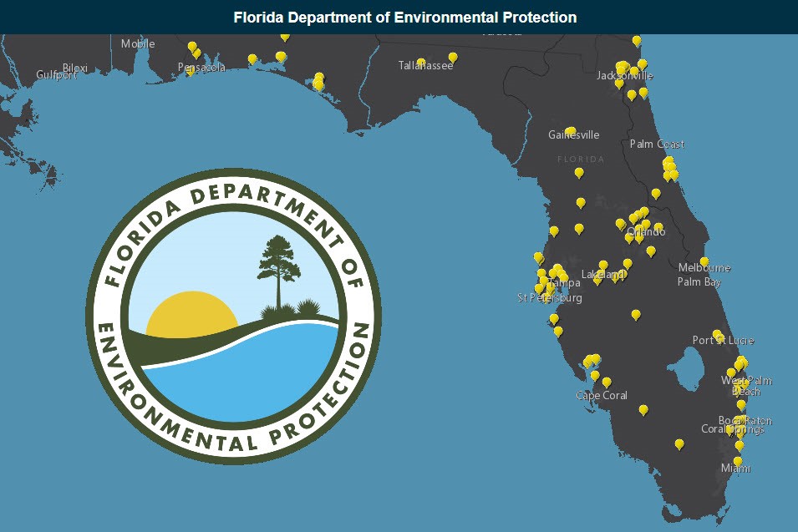Click the Everglades pin west of Miami

pyautogui.click(x=679, y=444)
